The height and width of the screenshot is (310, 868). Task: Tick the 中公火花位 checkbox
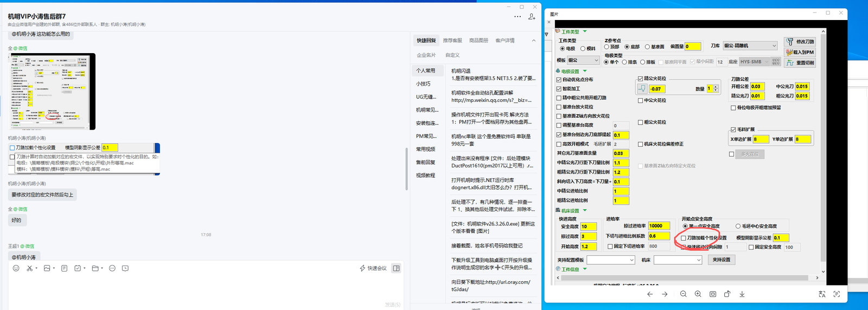click(641, 100)
